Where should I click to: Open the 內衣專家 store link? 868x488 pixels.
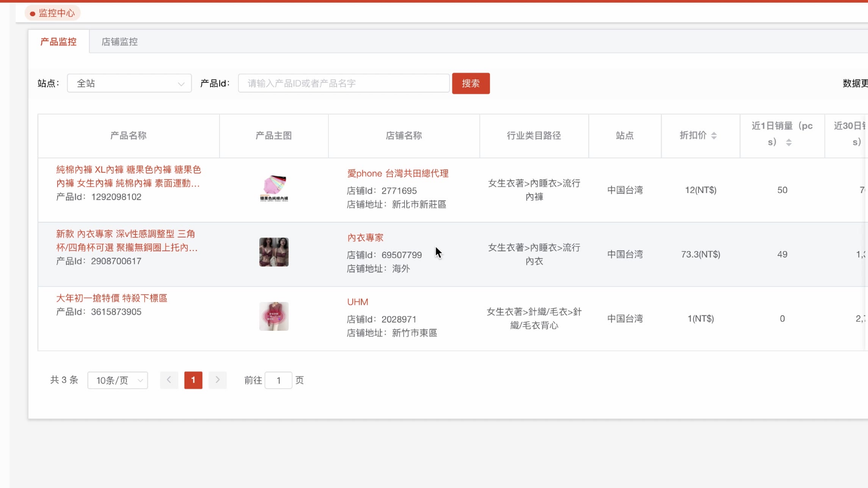(x=365, y=237)
